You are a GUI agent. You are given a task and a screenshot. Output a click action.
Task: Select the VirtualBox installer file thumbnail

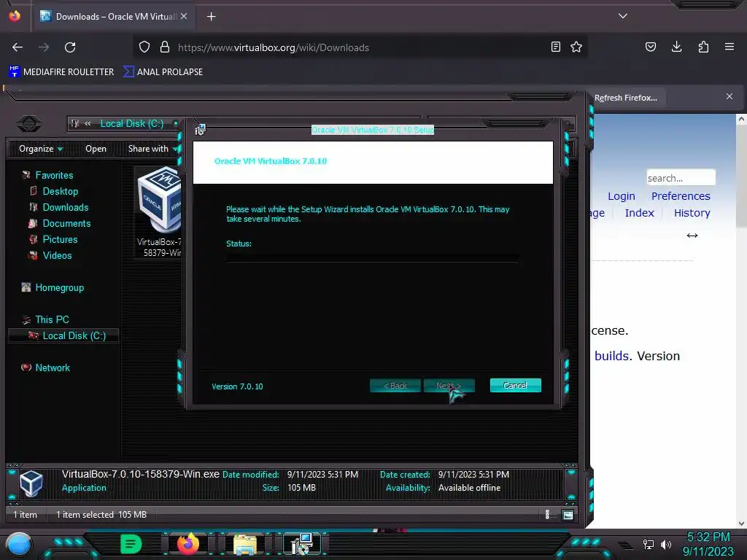click(158, 212)
